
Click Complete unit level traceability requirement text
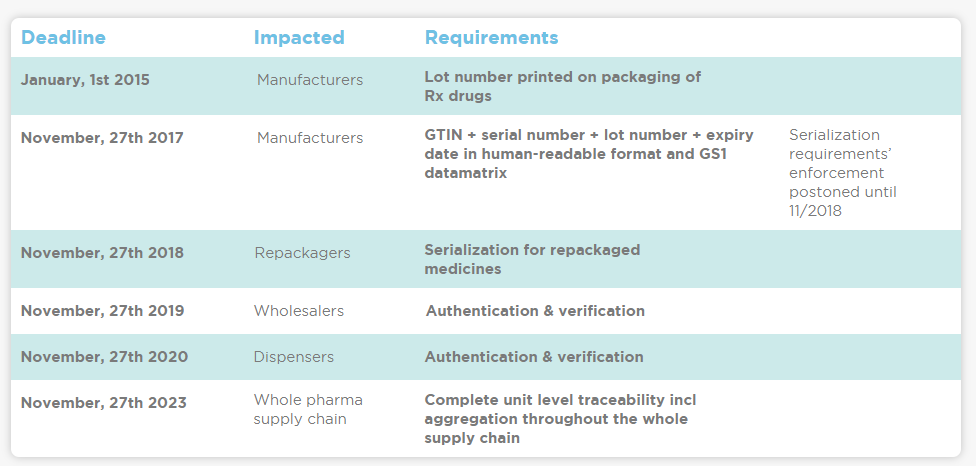[x=560, y=419]
